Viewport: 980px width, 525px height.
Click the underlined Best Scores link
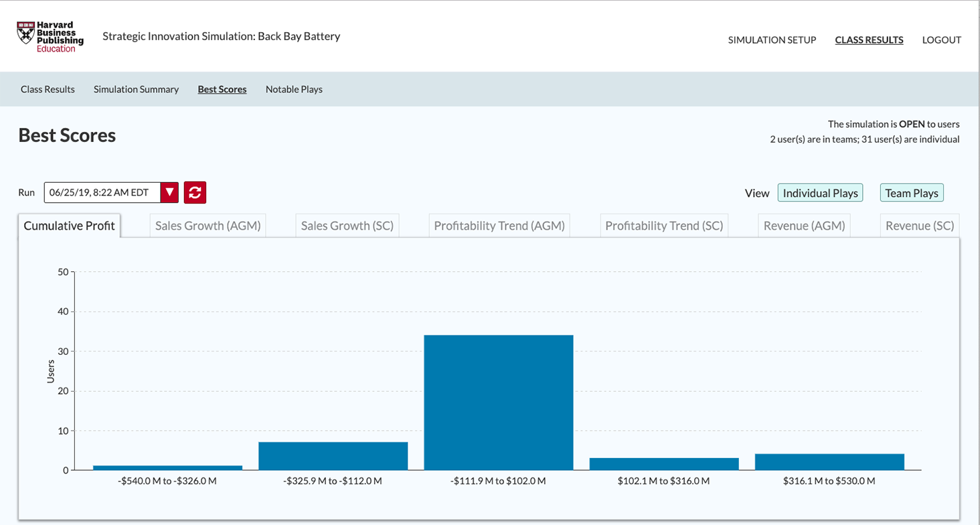coord(222,89)
